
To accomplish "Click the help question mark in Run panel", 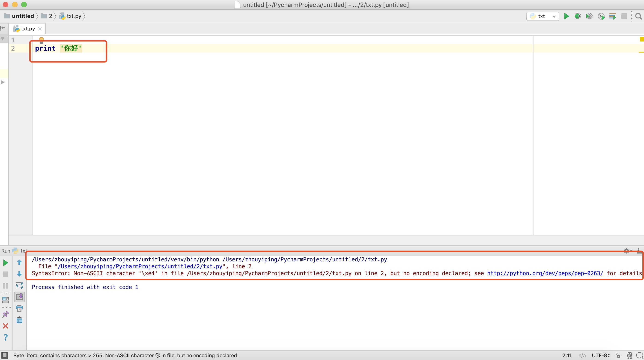I will pyautogui.click(x=6, y=337).
